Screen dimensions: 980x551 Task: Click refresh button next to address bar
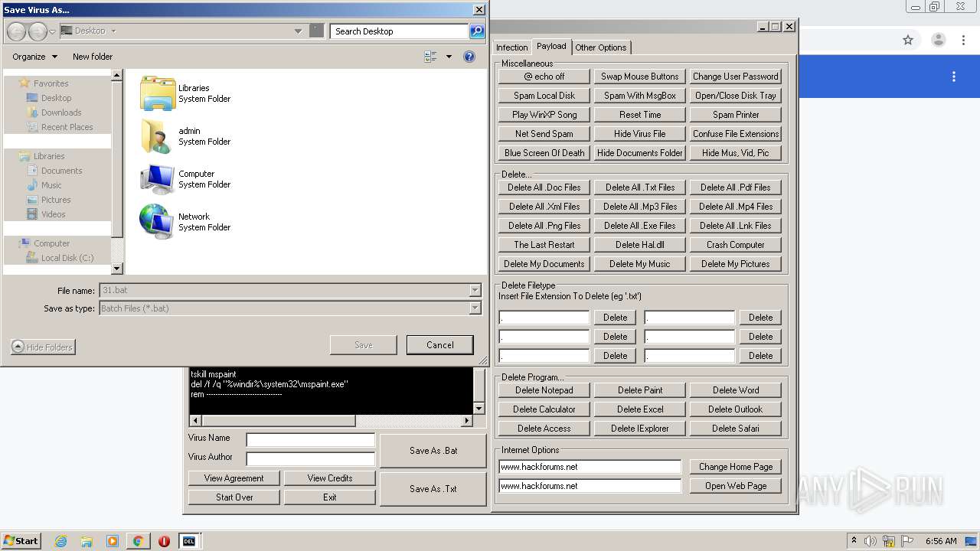[316, 31]
